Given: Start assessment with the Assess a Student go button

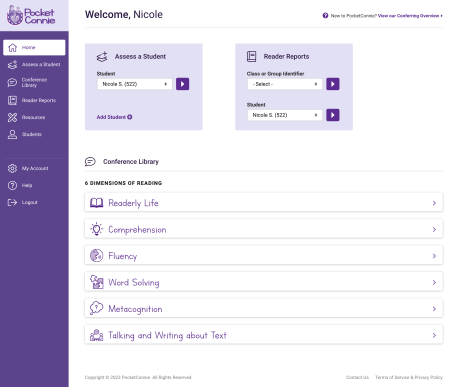Looking at the screenshot, I should coord(182,84).
